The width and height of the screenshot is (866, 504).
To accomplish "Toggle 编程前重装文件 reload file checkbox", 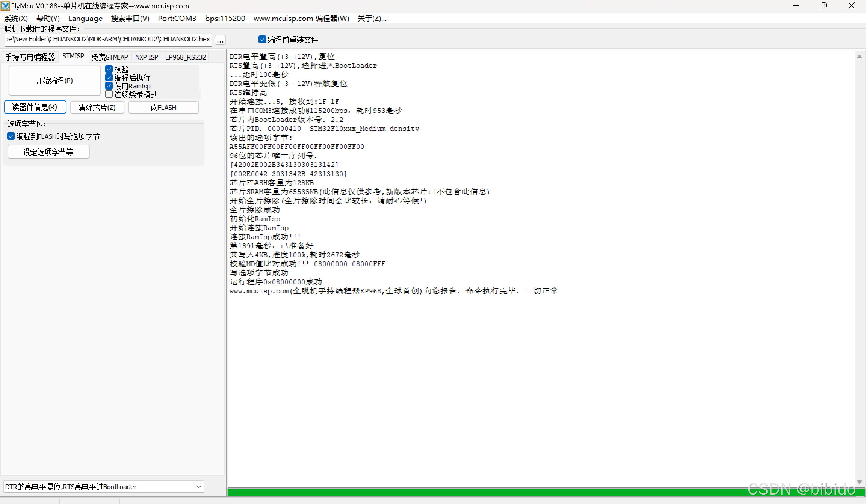I will pos(262,40).
